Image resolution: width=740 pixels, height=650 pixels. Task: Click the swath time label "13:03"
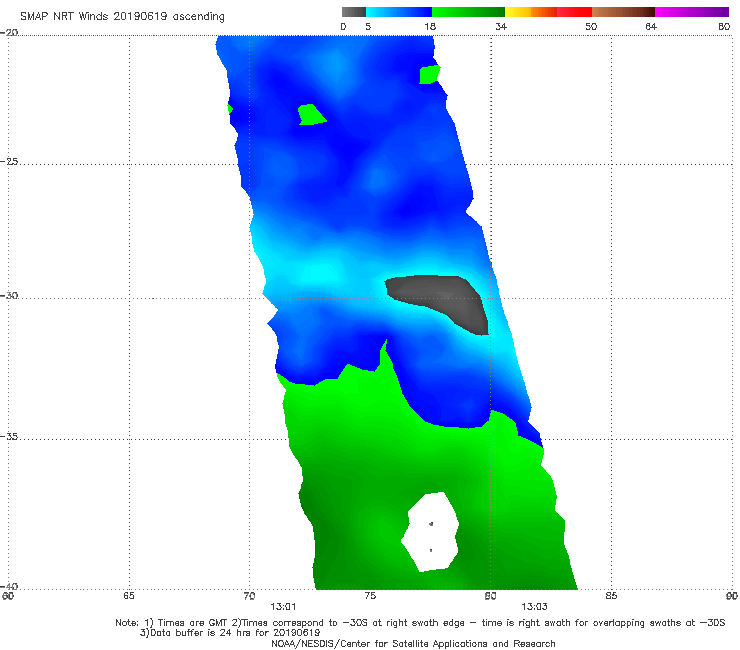(534, 607)
